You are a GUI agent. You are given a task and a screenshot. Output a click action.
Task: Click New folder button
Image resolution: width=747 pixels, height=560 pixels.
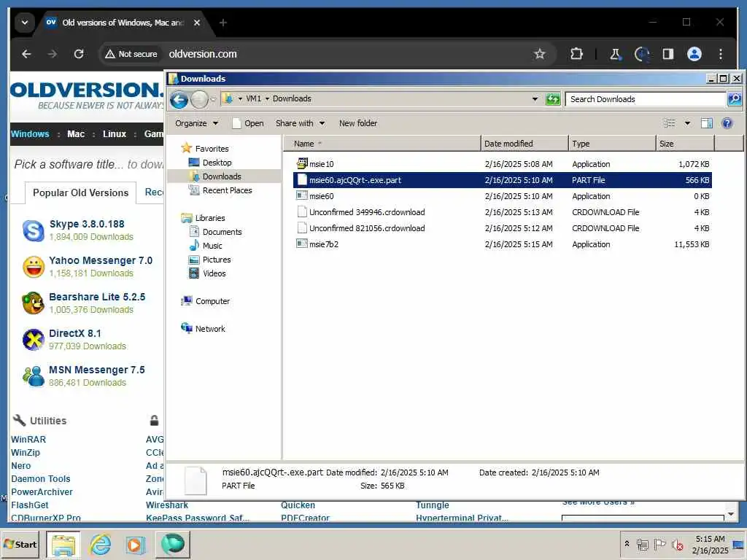358,123
